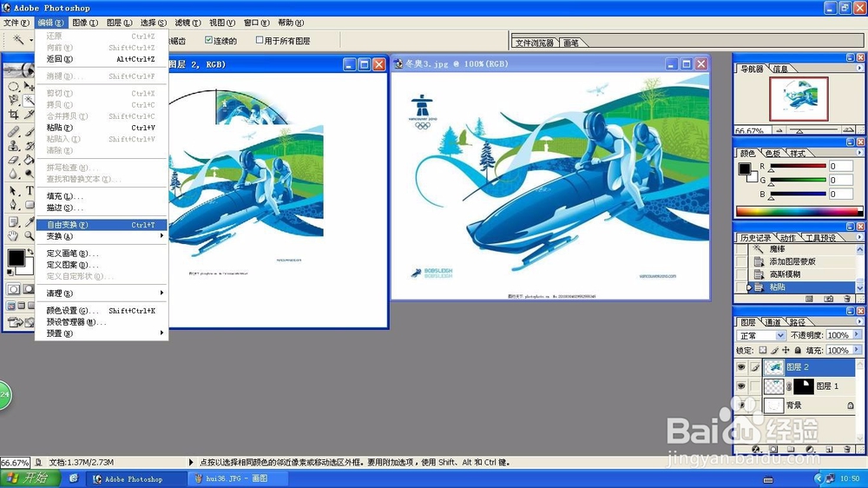The image size is (868, 488).
Task: Open the navigator panel flyout menu arrow
Action: click(x=859, y=68)
